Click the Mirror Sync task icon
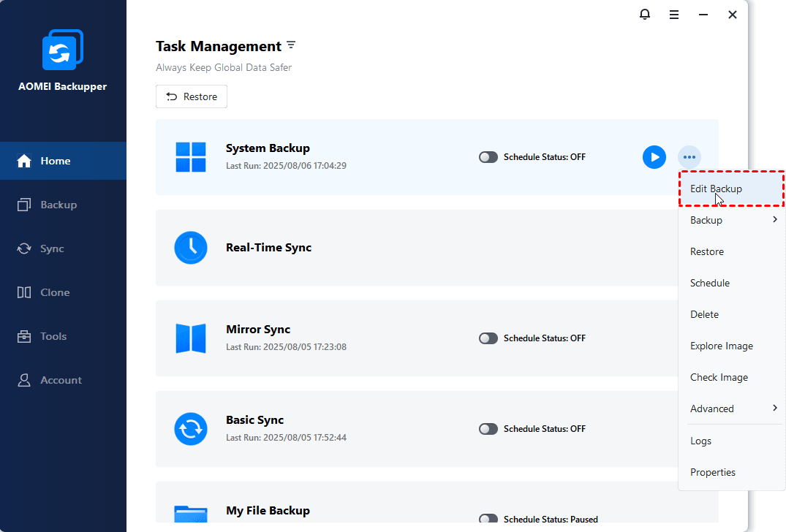The image size is (786, 532). tap(191, 338)
